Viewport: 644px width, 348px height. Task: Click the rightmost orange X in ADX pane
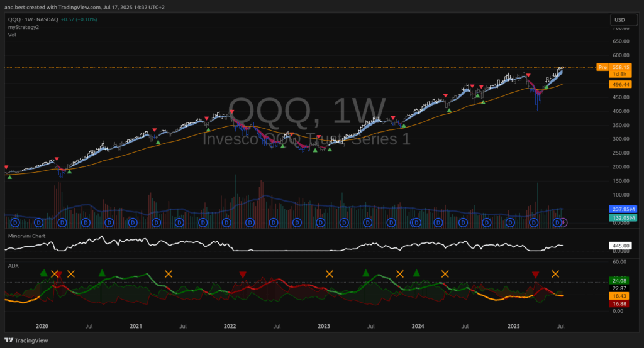tap(555, 273)
